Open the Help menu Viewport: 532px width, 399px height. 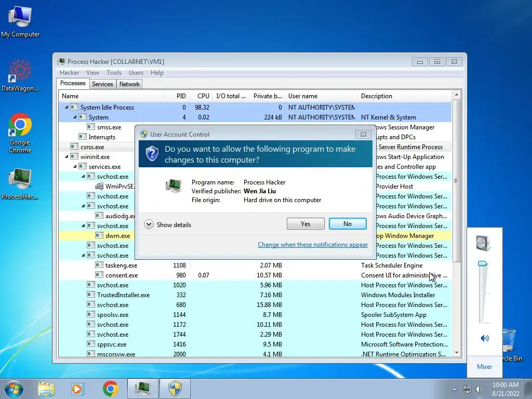coord(157,73)
